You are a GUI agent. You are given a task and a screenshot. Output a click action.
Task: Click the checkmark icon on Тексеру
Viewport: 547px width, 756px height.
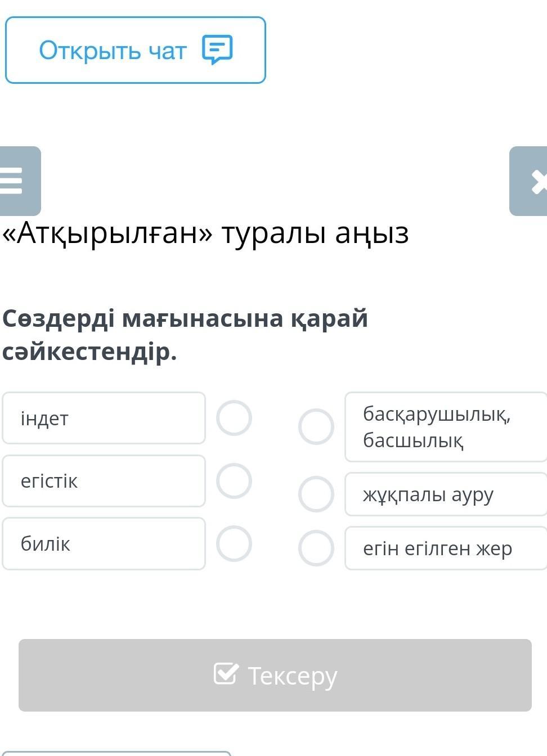[226, 673]
